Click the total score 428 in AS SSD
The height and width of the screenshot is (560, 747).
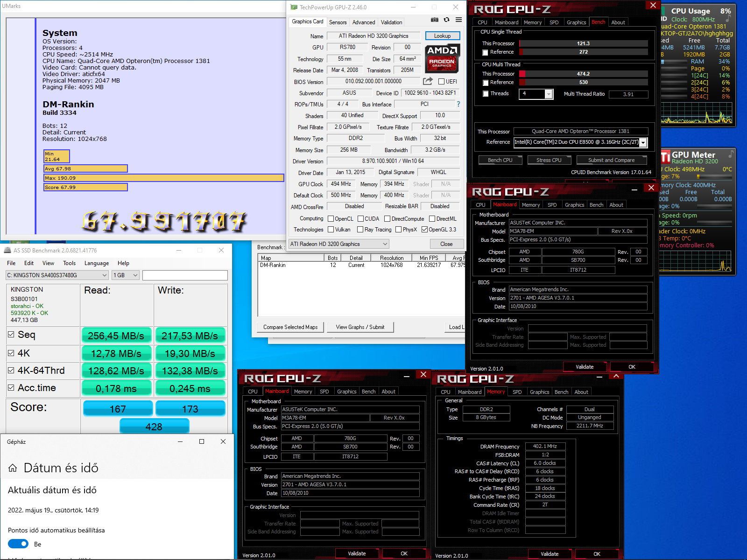pos(154,426)
